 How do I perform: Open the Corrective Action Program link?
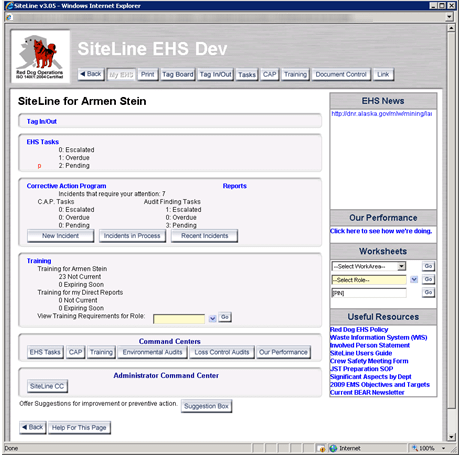point(66,186)
